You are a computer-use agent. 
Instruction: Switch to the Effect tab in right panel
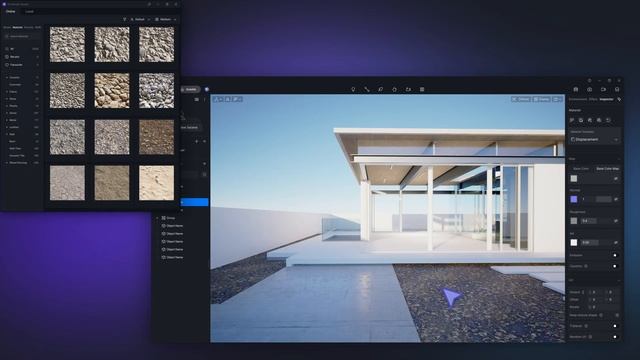coord(593,99)
